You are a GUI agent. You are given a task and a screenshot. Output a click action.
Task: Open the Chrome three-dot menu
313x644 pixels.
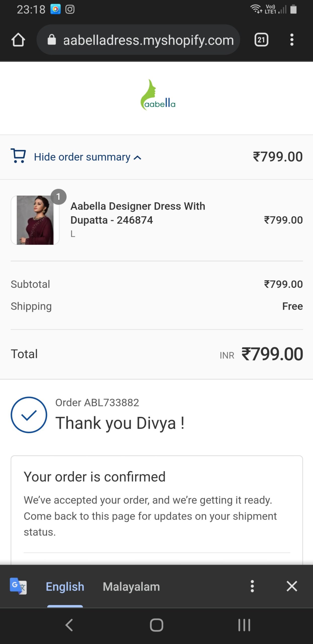point(292,40)
